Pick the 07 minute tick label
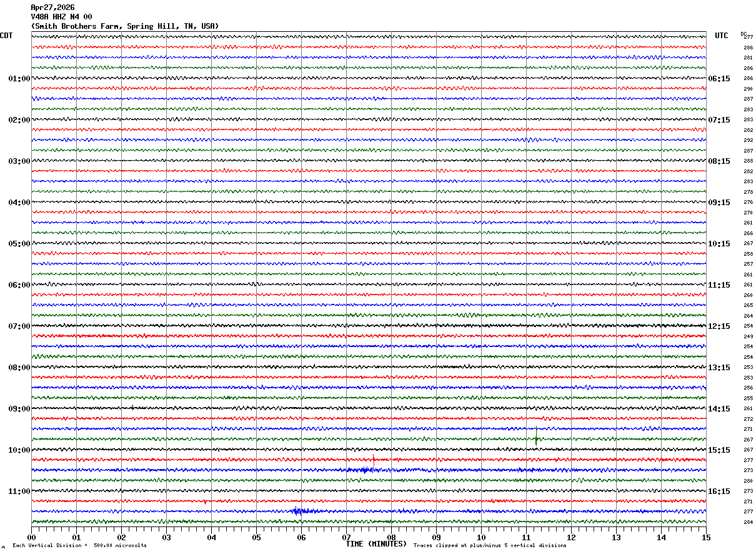Viewport: 756px width, 554px height. pos(346,537)
